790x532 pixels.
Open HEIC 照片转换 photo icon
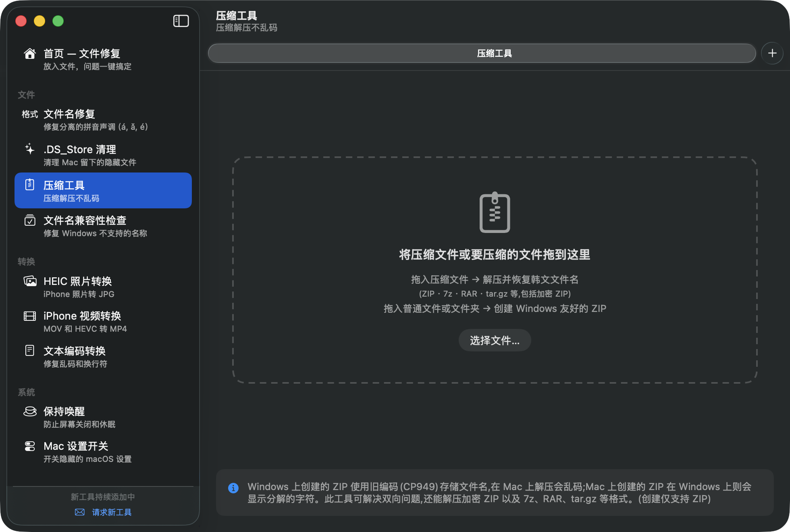tap(30, 281)
